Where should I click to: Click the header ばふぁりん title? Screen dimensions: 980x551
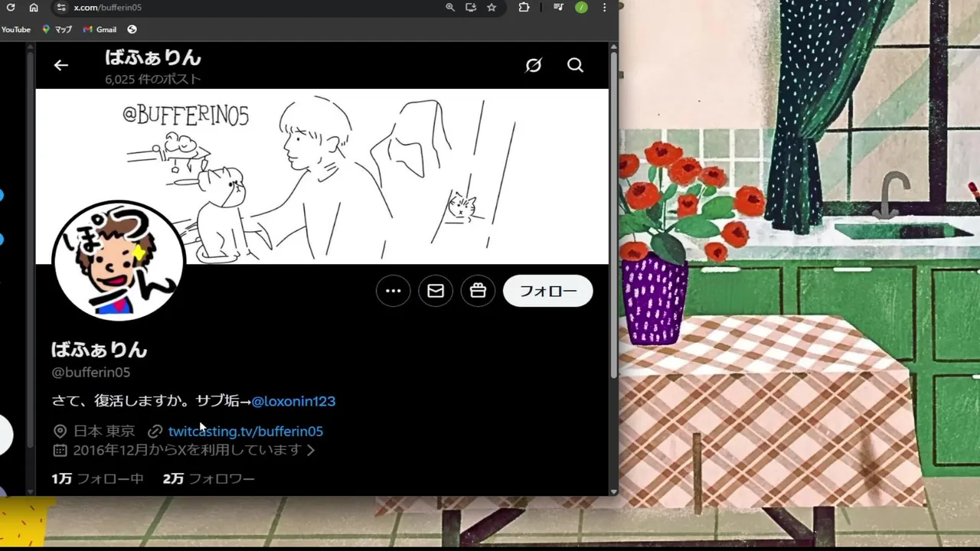tap(153, 57)
